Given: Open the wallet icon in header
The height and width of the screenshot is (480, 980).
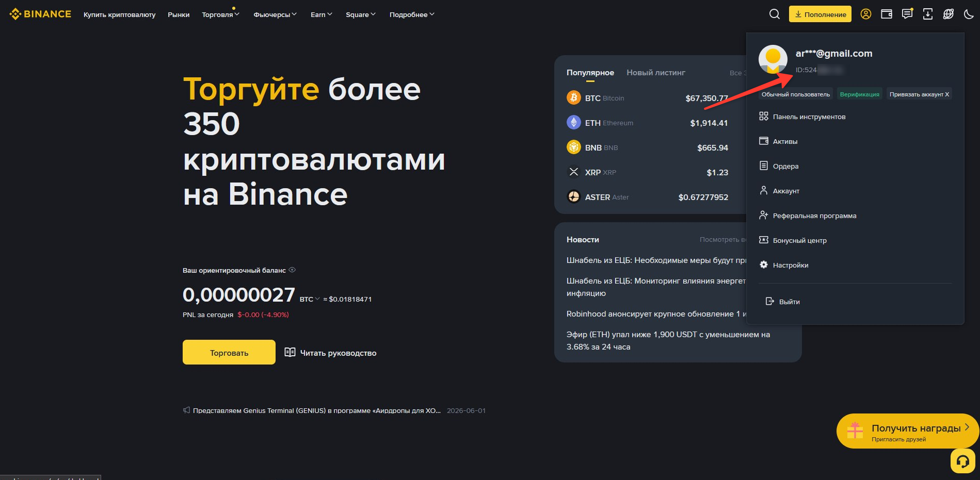Looking at the screenshot, I should point(887,14).
